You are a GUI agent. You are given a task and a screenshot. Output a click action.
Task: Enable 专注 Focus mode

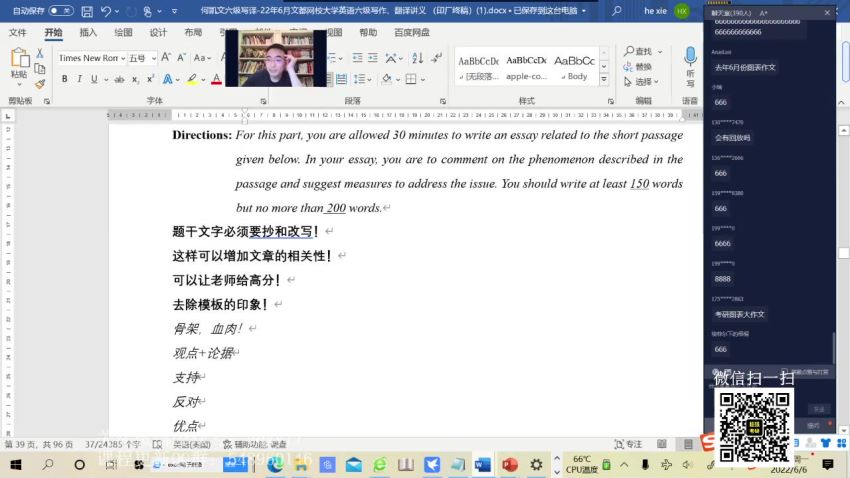click(x=628, y=444)
